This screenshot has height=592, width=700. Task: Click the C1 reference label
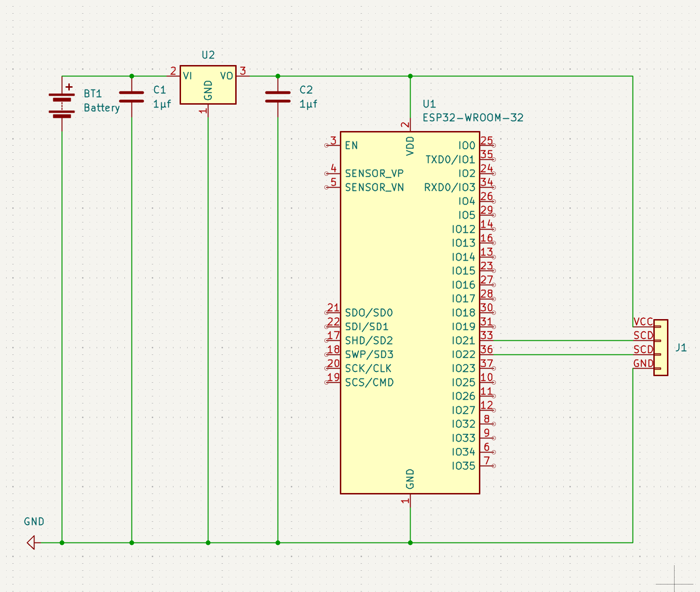160,90
